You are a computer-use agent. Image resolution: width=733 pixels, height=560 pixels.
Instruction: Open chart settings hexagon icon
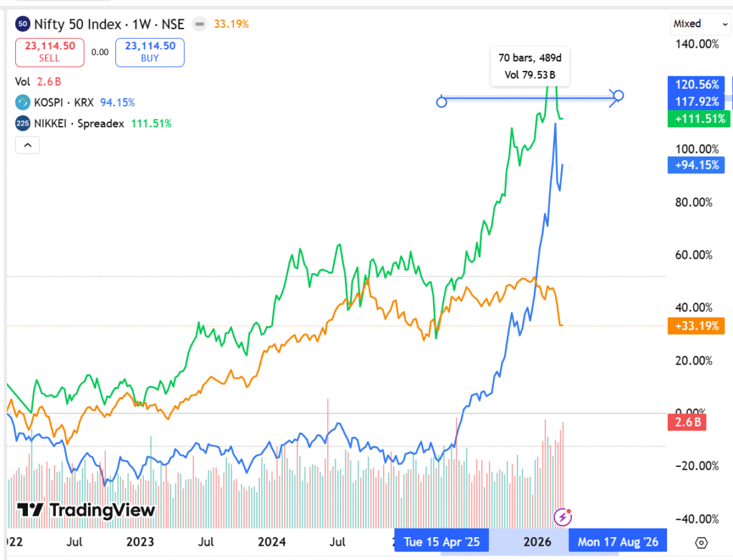[702, 542]
